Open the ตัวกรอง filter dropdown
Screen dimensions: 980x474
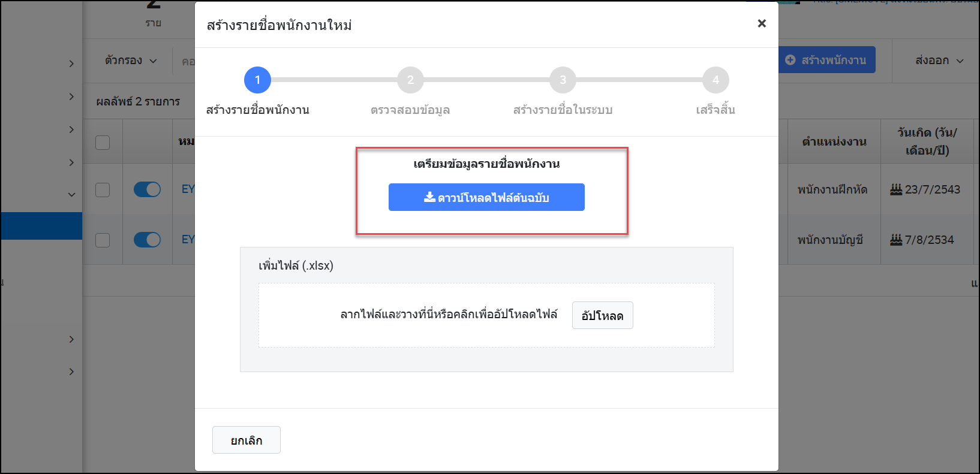[131, 61]
